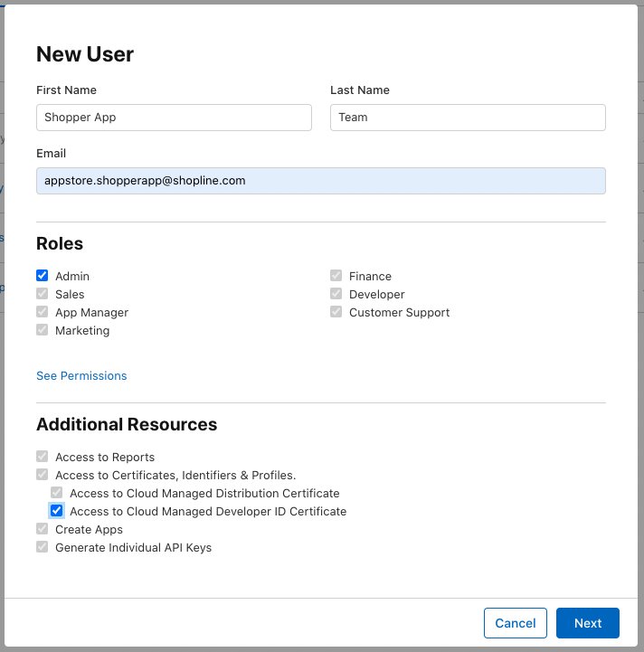This screenshot has height=652, width=644.
Task: Toggle the App Manager role checkbox
Action: pyautogui.click(x=42, y=312)
